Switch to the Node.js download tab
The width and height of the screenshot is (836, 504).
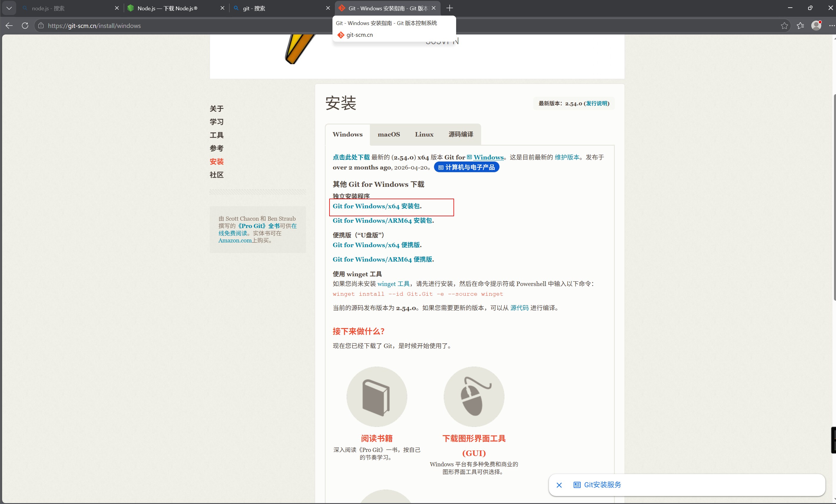[175, 8]
